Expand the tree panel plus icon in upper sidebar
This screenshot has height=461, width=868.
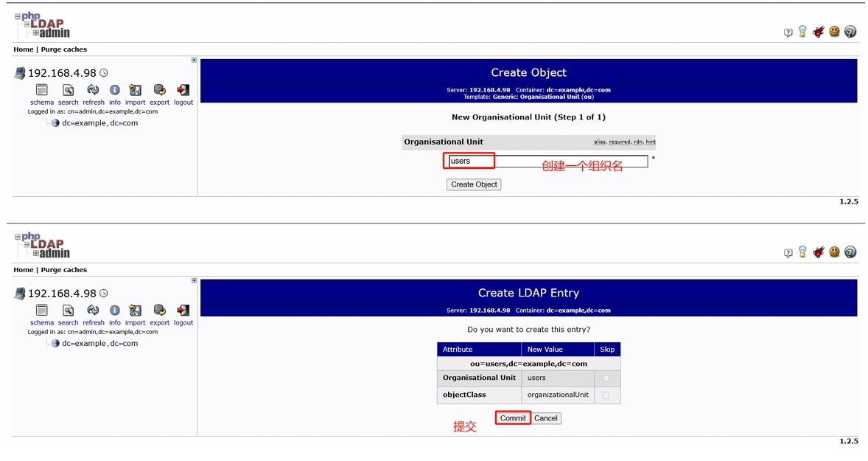[x=194, y=60]
